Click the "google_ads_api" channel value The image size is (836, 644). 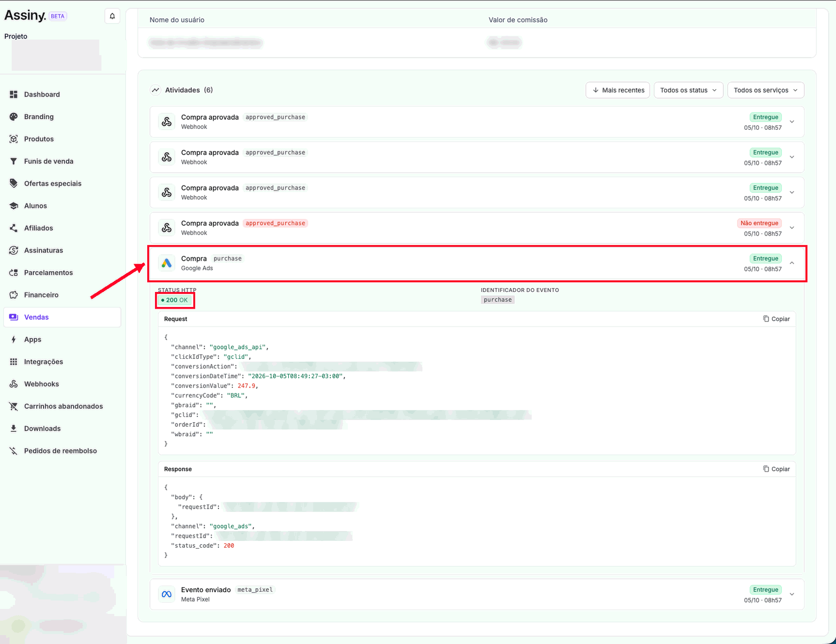237,347
